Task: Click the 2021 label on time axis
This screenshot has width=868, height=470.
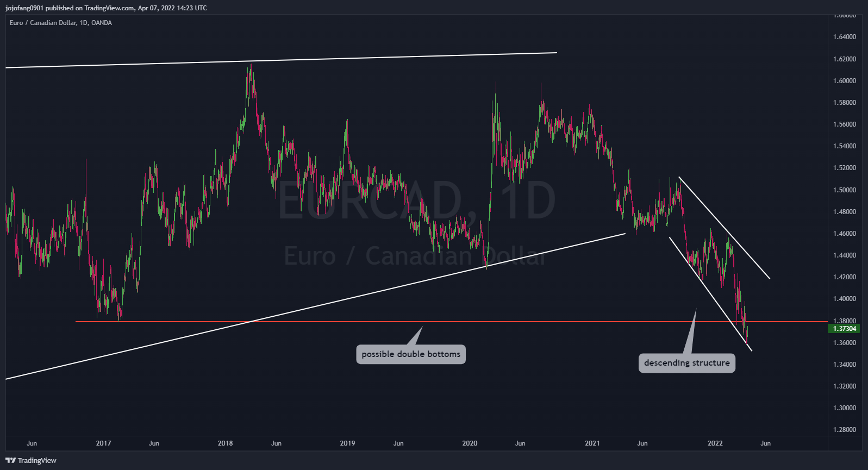Action: point(592,443)
